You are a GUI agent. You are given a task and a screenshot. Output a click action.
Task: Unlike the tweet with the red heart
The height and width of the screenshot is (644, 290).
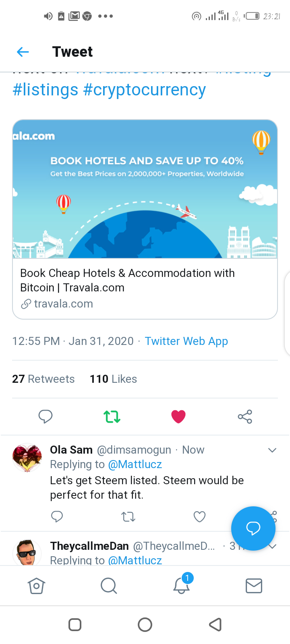point(178,416)
